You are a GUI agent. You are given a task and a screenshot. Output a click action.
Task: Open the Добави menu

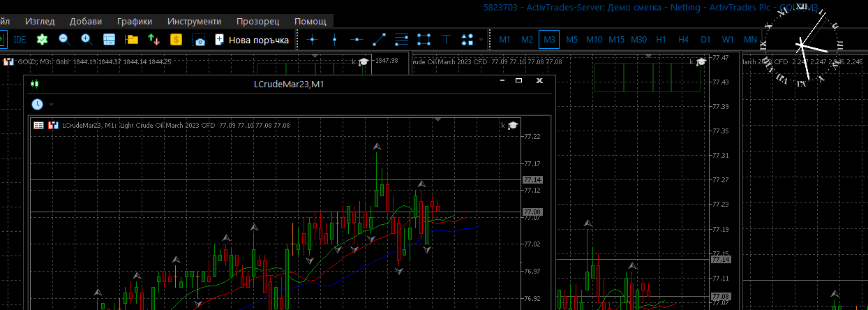pos(87,21)
